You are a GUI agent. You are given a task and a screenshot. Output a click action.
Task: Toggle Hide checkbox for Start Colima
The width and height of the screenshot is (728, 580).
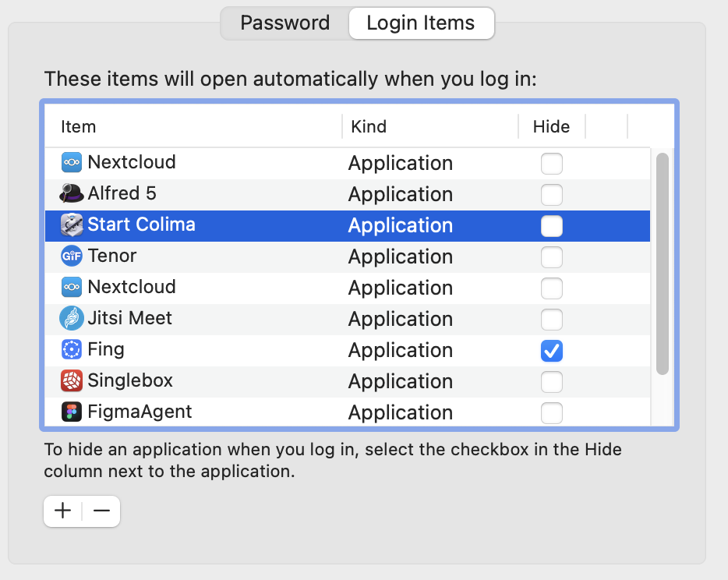[x=552, y=226]
